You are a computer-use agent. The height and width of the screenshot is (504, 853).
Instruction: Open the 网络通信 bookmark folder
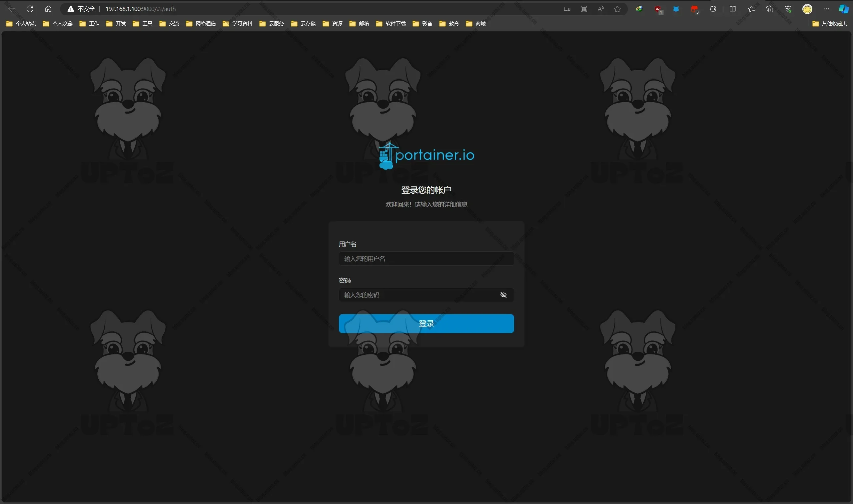201,23
